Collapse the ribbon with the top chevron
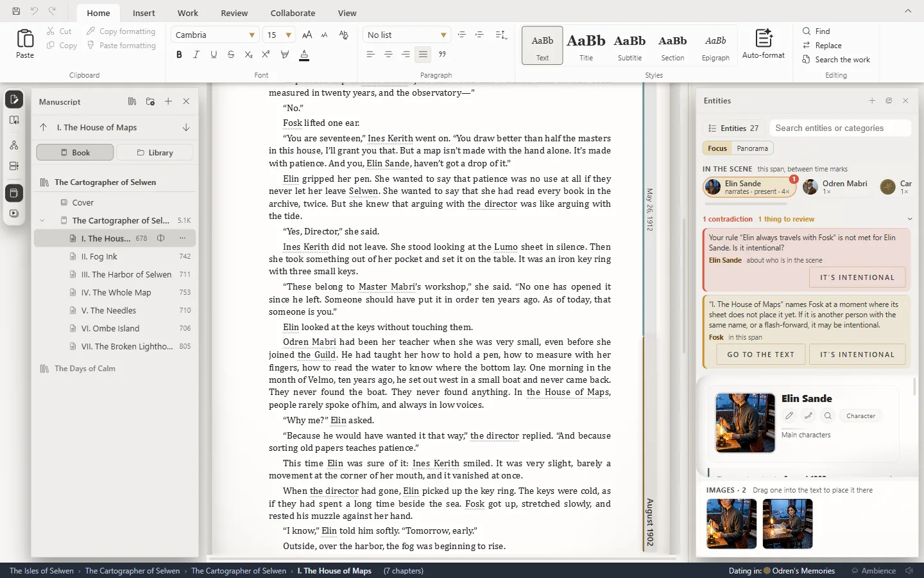Screen dimensions: 924x578 pyautogui.click(x=908, y=11)
